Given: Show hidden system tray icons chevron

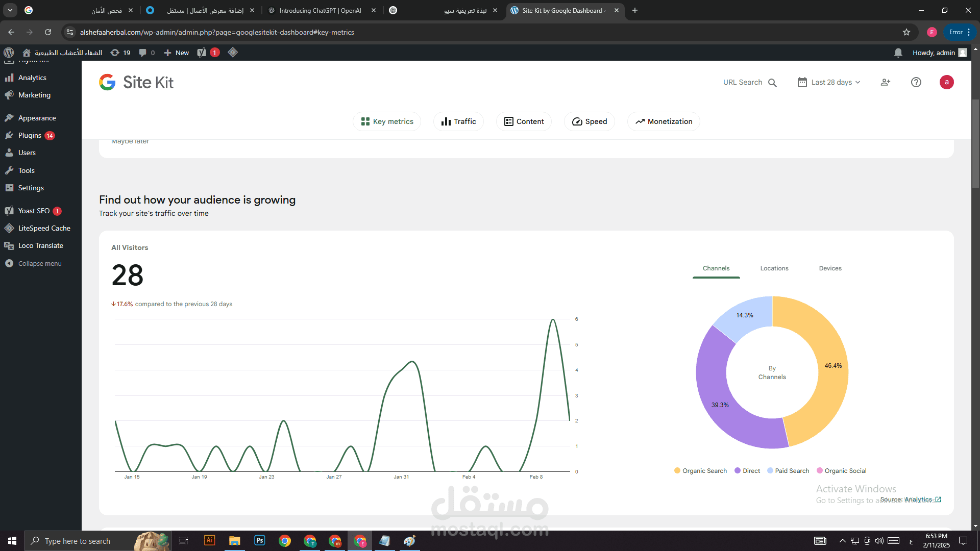Looking at the screenshot, I should 843,541.
